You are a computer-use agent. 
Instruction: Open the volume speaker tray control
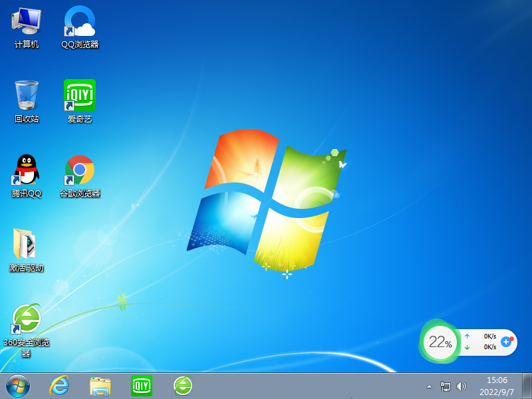[x=462, y=386]
